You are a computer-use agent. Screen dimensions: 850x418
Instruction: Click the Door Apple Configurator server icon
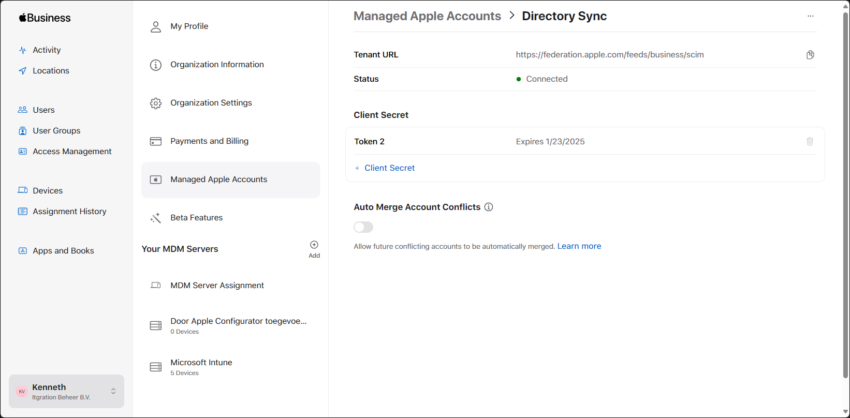156,325
